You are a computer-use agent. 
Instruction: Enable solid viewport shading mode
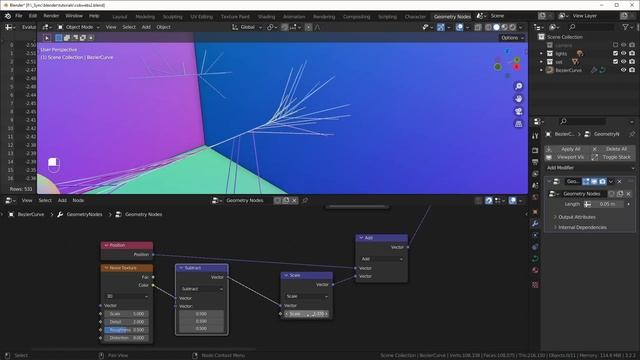tap(496, 27)
